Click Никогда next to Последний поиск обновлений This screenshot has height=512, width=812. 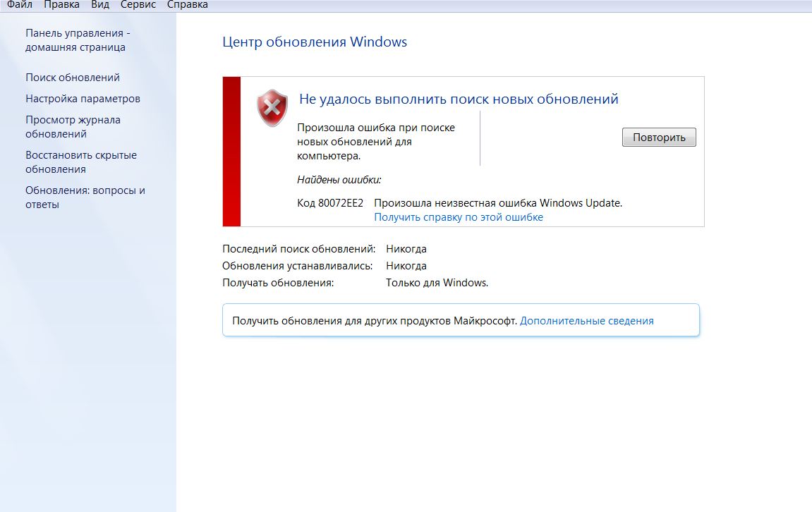coord(406,248)
